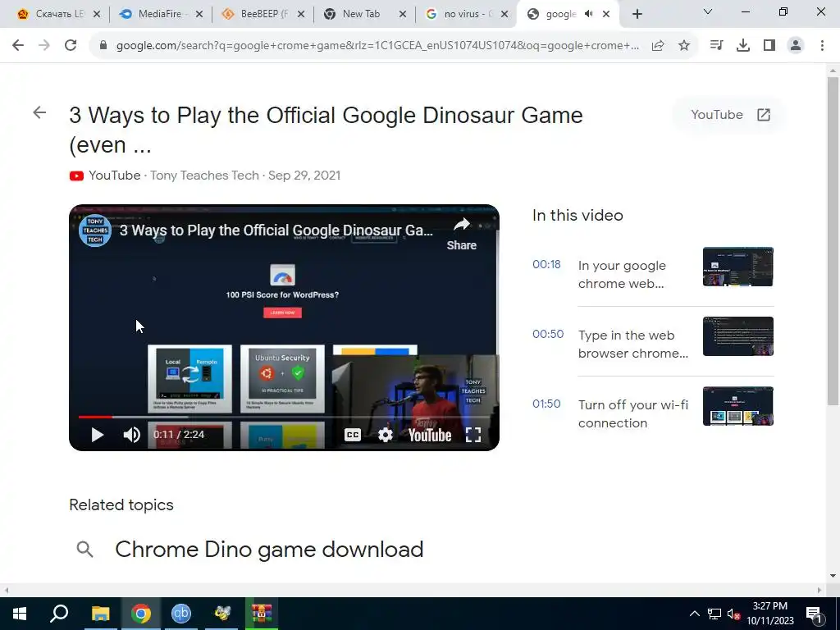Reload the current page
This screenshot has width=840, height=630.
[71, 46]
